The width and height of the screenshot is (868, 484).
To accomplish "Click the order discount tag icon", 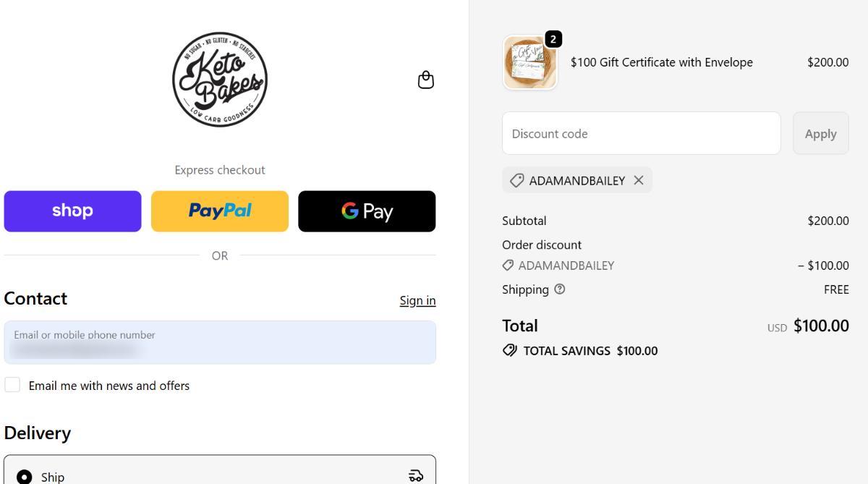I will (508, 266).
